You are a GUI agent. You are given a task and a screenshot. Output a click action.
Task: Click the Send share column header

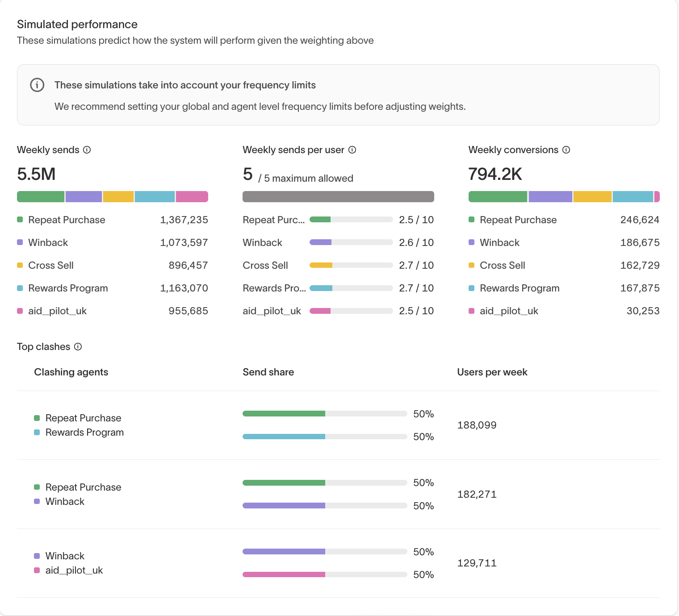(x=268, y=372)
